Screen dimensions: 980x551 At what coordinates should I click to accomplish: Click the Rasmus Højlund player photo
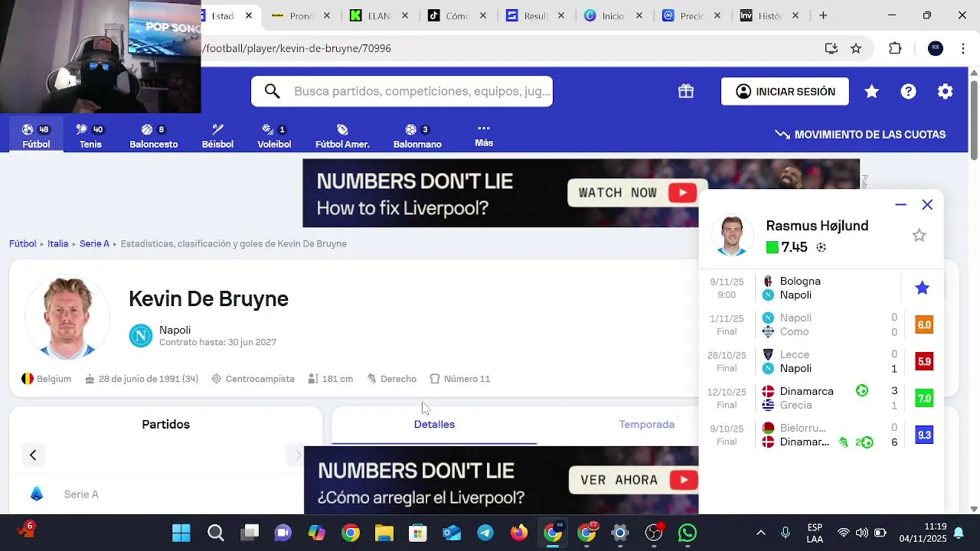tap(732, 235)
